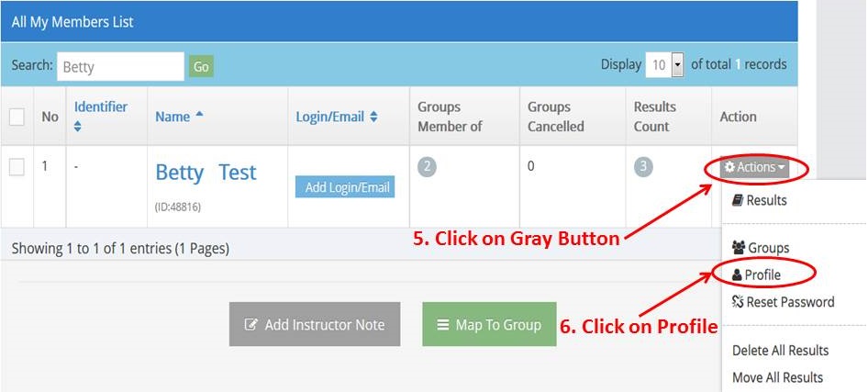Toggle the select-all checkbox in table header
Screen dimensions: 868x392
click(x=17, y=117)
